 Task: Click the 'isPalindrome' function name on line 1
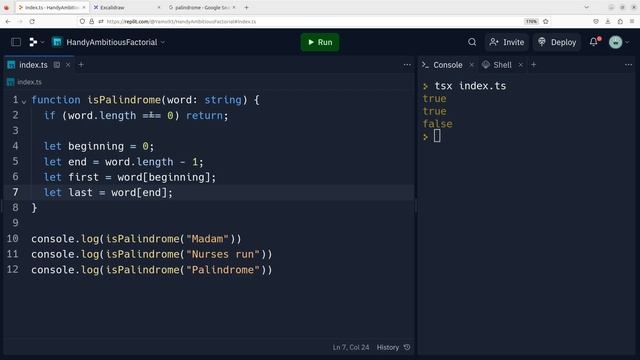[124, 100]
